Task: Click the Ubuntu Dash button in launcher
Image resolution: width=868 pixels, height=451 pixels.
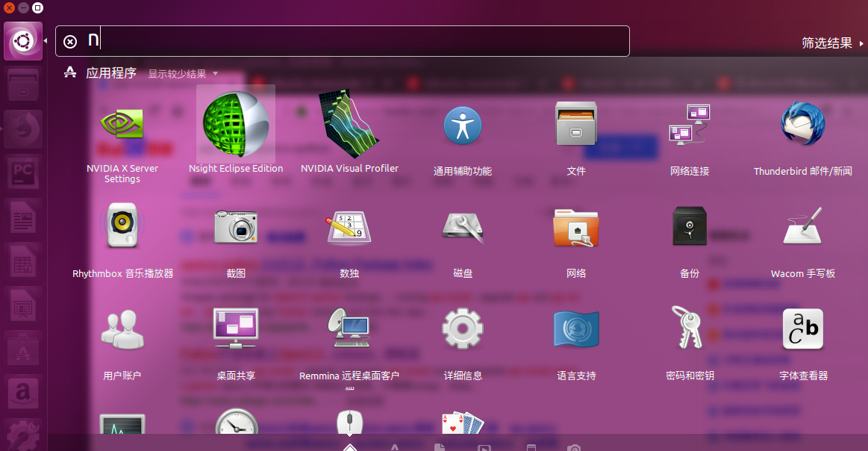Action: coord(23,41)
